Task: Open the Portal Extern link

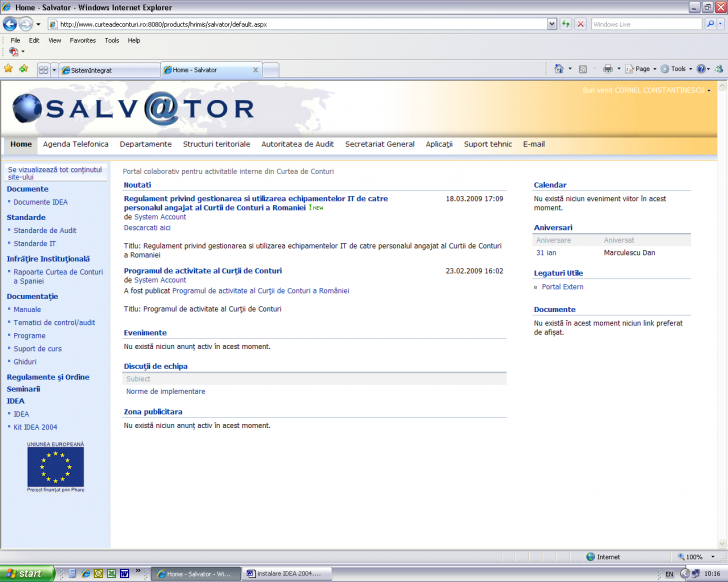Action: 562,287
